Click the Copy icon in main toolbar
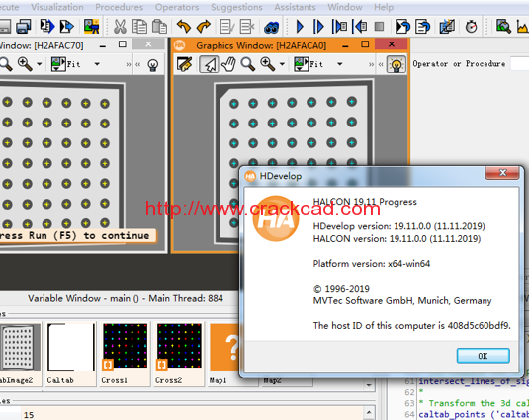This screenshot has height=420, width=529. 139,27
